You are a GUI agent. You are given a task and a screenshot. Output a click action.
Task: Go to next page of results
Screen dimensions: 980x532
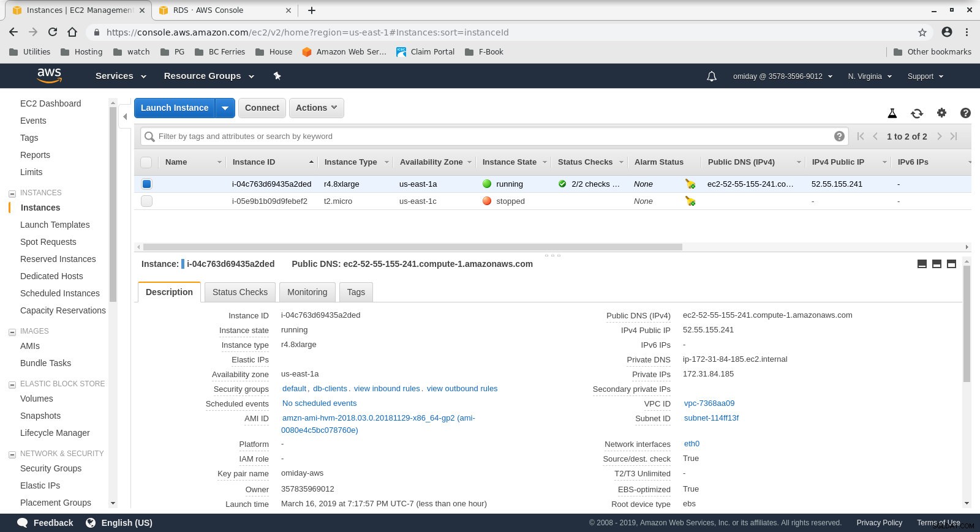coord(939,137)
